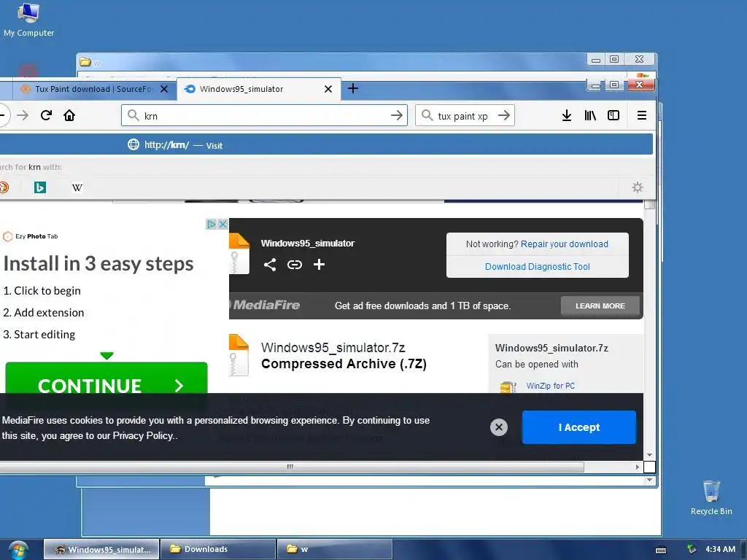Open the Library bookmarks icon
This screenshot has height=560, width=747.
(x=589, y=115)
